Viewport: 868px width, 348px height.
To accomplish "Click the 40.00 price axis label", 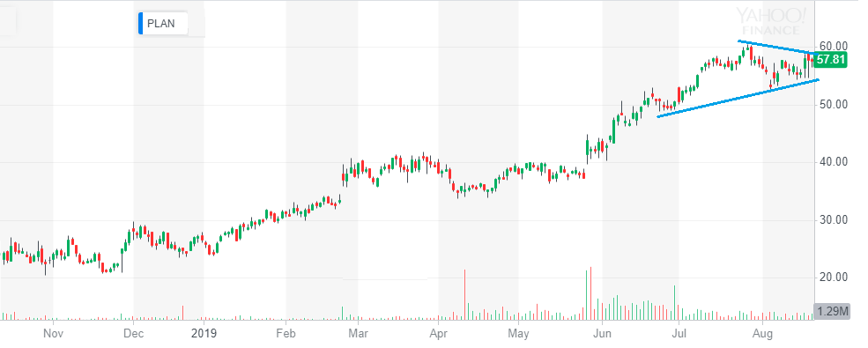I will (x=834, y=161).
